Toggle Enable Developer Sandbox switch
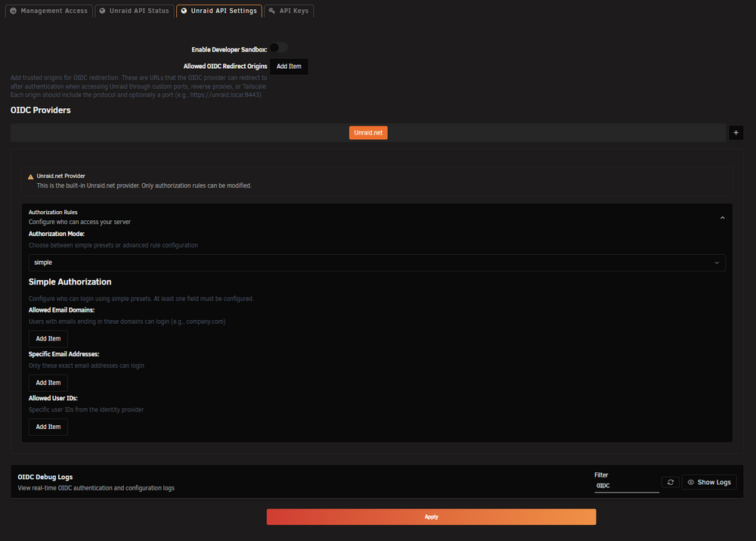Viewport: 756px width, 541px height. (278, 48)
